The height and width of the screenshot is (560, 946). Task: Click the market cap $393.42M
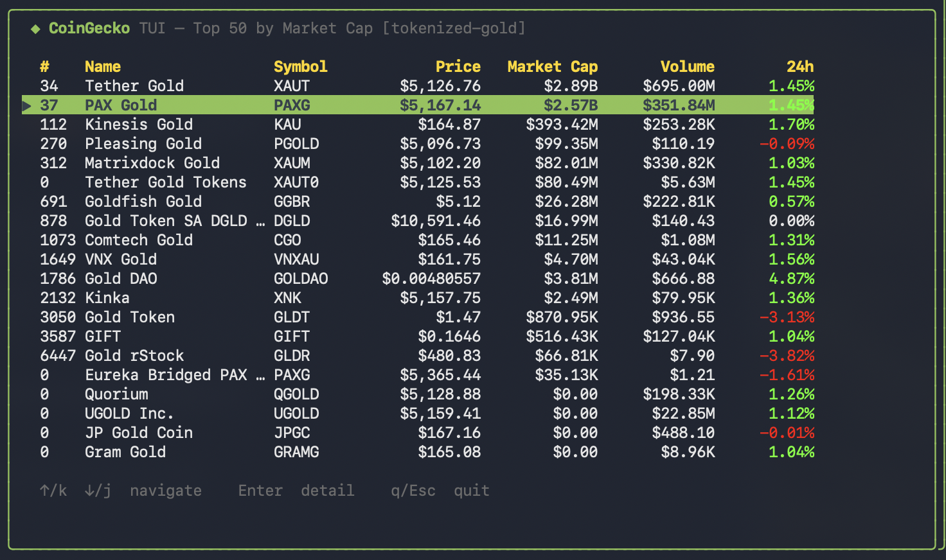[562, 125]
